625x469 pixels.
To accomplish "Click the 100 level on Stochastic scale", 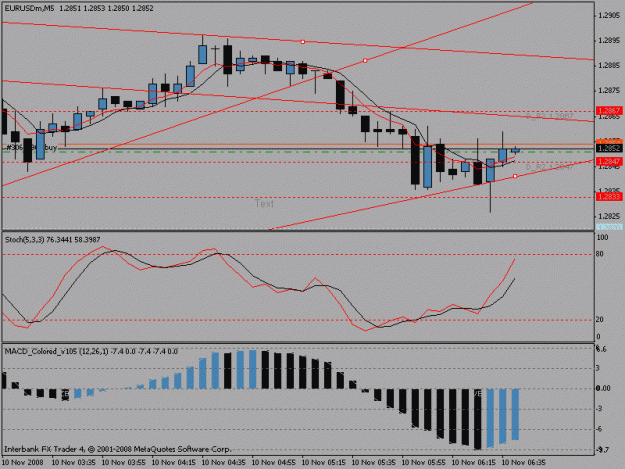I will click(602, 237).
